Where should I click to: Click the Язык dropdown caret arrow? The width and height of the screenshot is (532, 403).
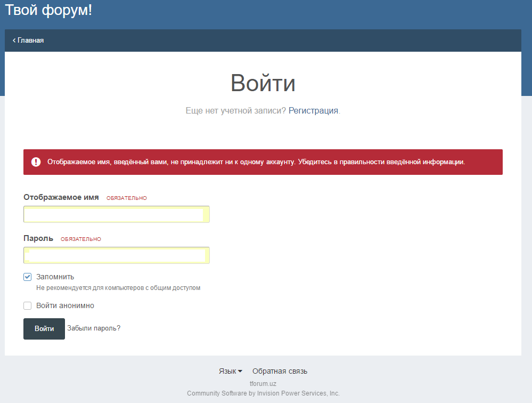pyautogui.click(x=240, y=372)
